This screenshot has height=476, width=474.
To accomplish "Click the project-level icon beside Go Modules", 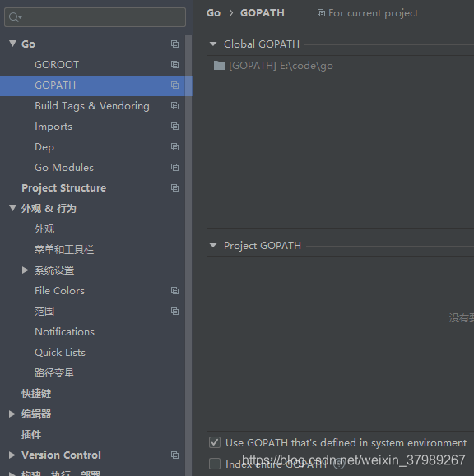I will coord(174,168).
